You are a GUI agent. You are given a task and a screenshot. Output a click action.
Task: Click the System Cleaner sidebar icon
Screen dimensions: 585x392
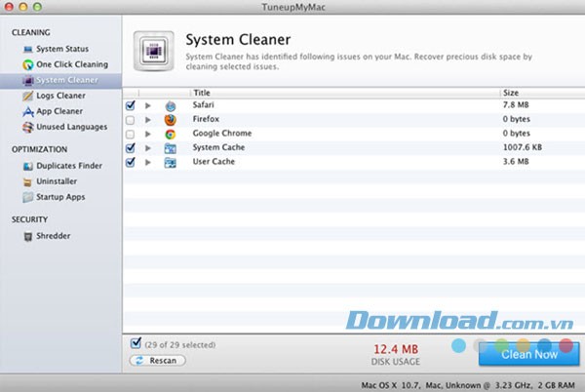pos(28,80)
